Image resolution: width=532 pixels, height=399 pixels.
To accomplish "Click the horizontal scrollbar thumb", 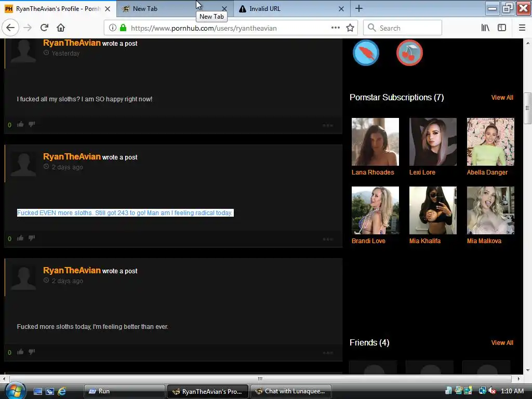I will 260,379.
